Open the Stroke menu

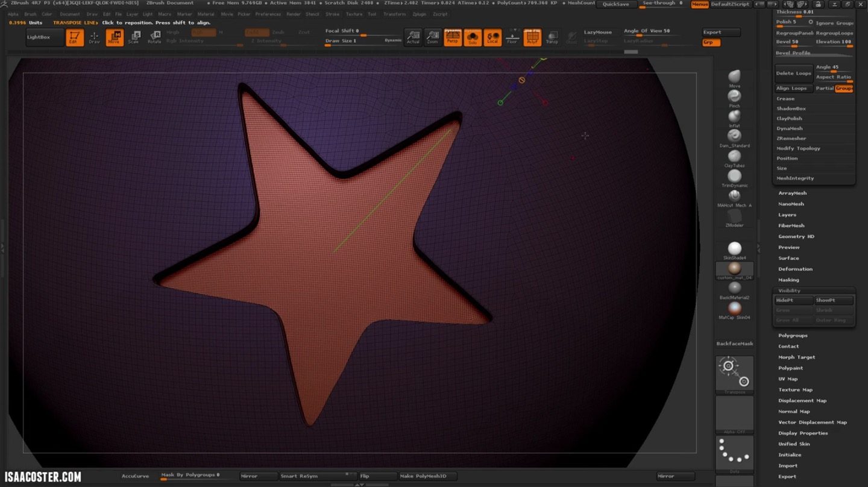pos(332,14)
